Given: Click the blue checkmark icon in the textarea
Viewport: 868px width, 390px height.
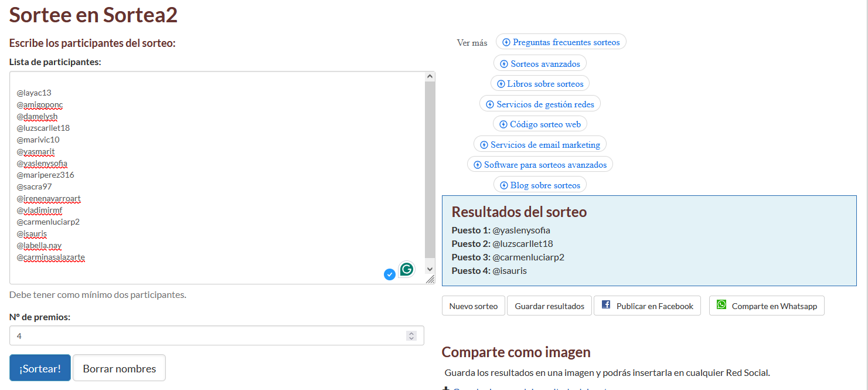Looking at the screenshot, I should tap(389, 274).
